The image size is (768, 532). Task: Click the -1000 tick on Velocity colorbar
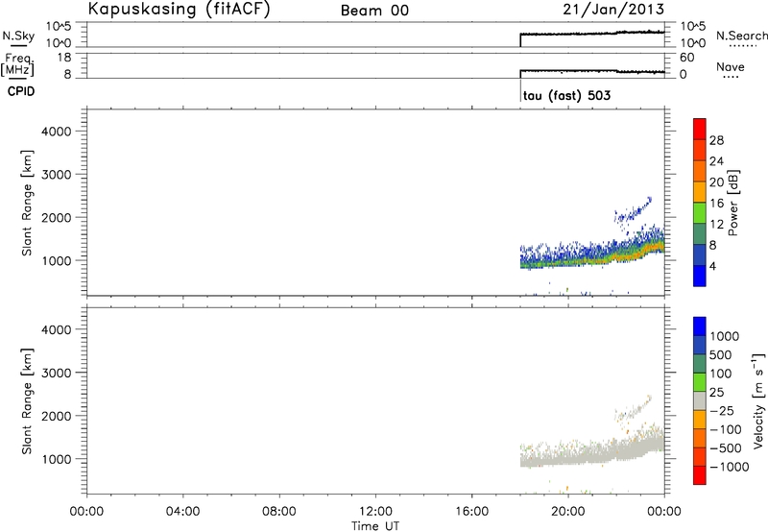(x=729, y=467)
